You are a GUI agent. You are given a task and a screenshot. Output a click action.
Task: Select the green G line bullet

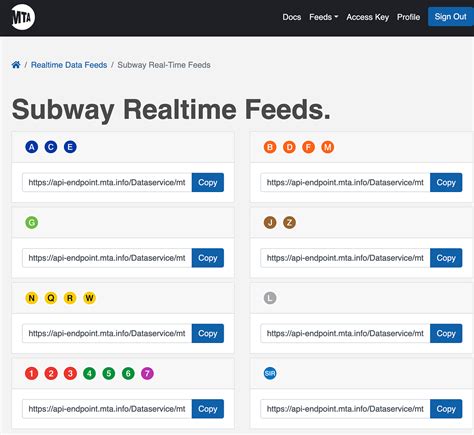[32, 222]
